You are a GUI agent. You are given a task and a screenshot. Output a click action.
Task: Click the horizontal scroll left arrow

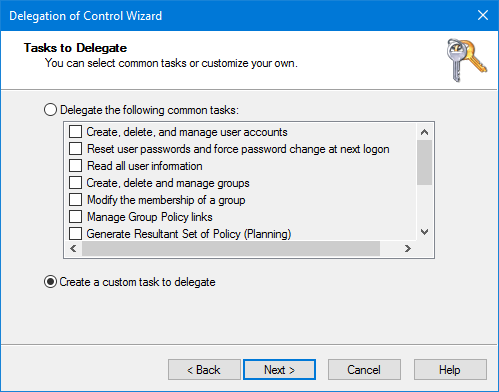click(73, 249)
